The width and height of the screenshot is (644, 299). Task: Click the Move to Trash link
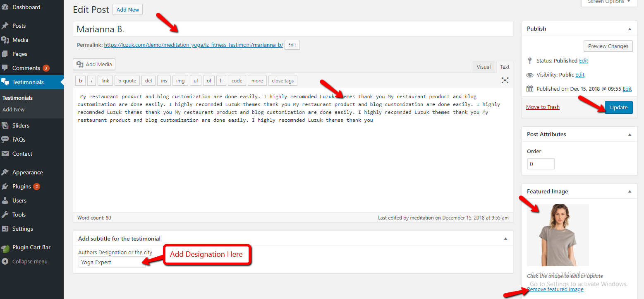tap(543, 107)
